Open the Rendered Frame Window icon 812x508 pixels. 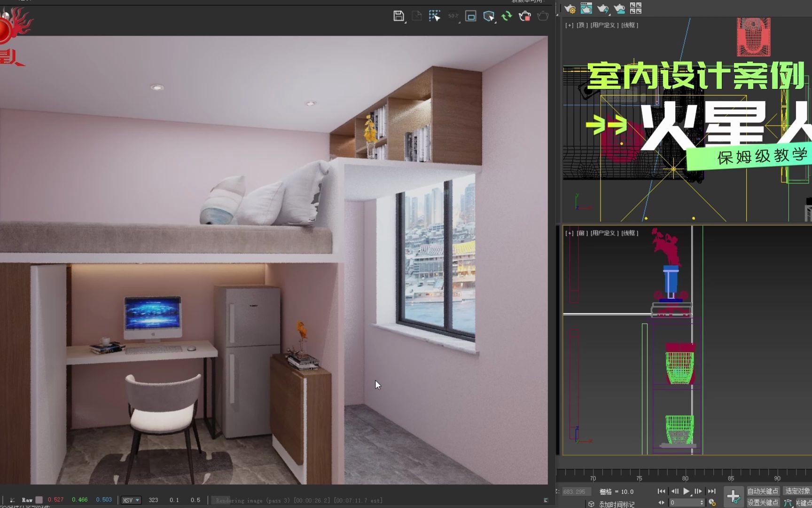pyautogui.click(x=586, y=8)
